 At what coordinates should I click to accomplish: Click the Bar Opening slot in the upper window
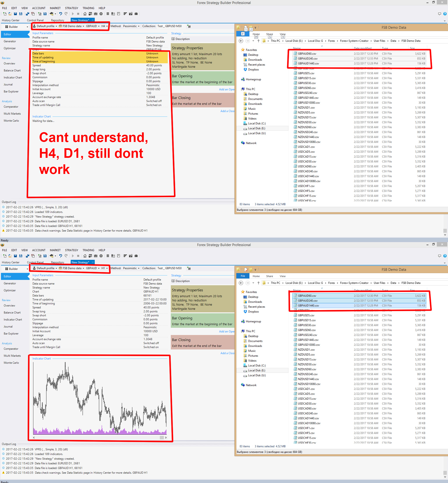click(203, 79)
